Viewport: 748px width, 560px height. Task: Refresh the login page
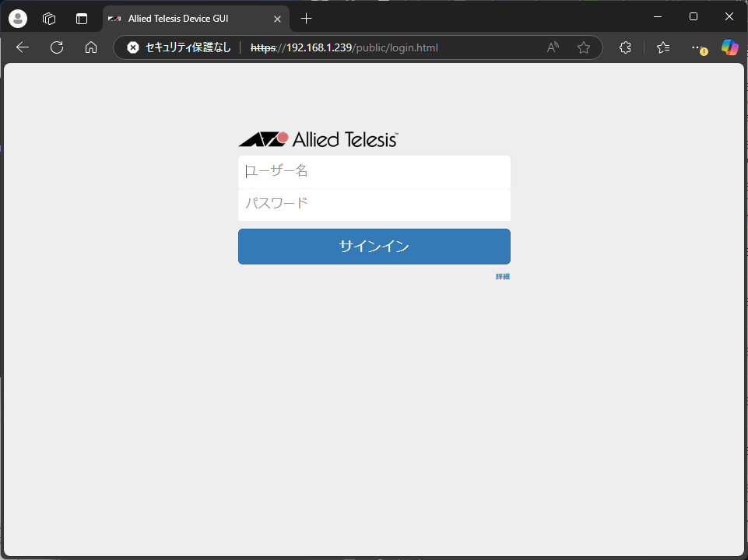[x=57, y=47]
